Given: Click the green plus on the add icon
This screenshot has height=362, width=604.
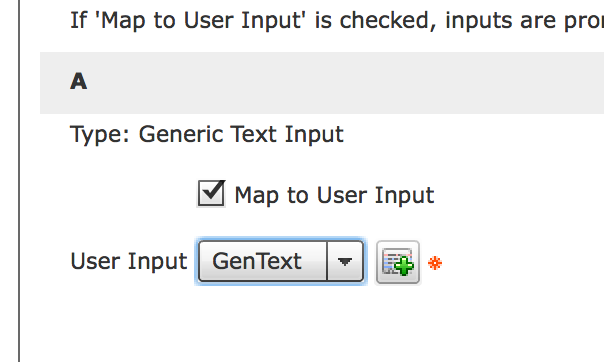Looking at the screenshot, I should point(404,266).
